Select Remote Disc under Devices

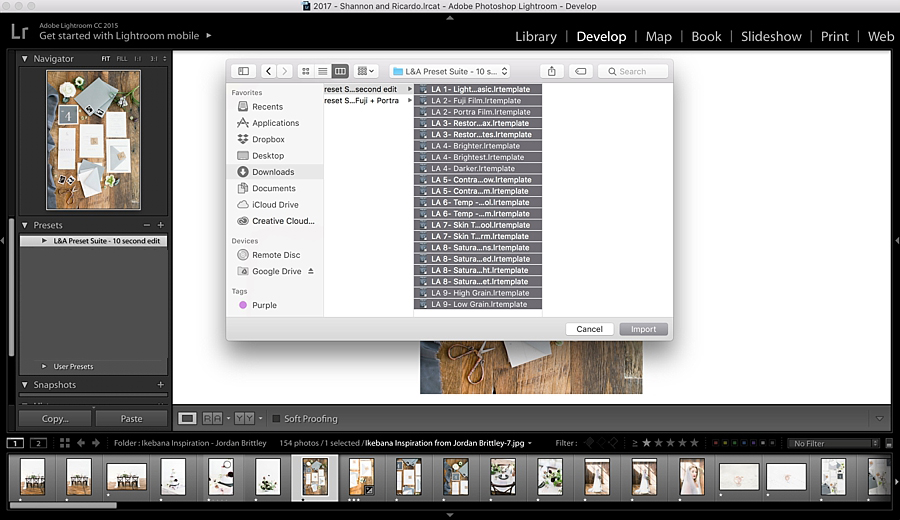coord(276,255)
